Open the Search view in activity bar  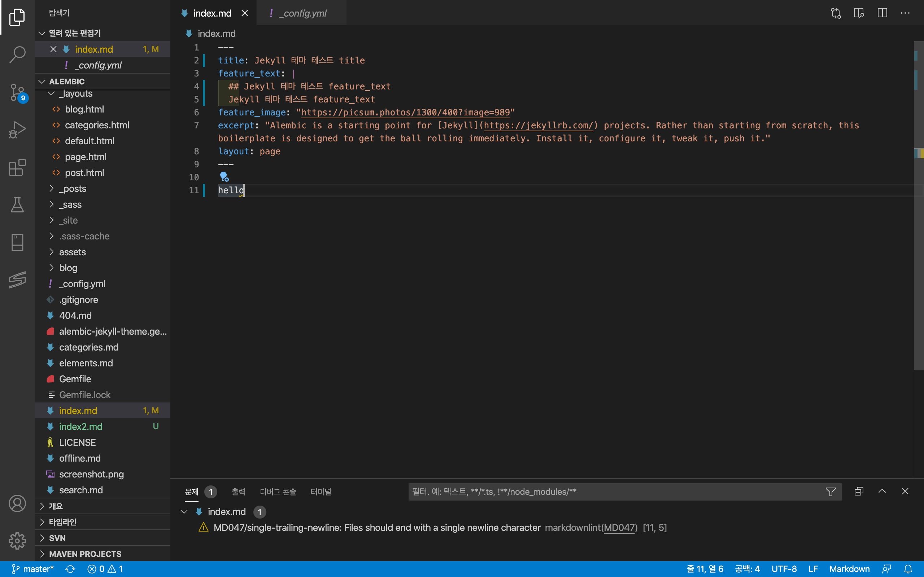pyautogui.click(x=17, y=54)
